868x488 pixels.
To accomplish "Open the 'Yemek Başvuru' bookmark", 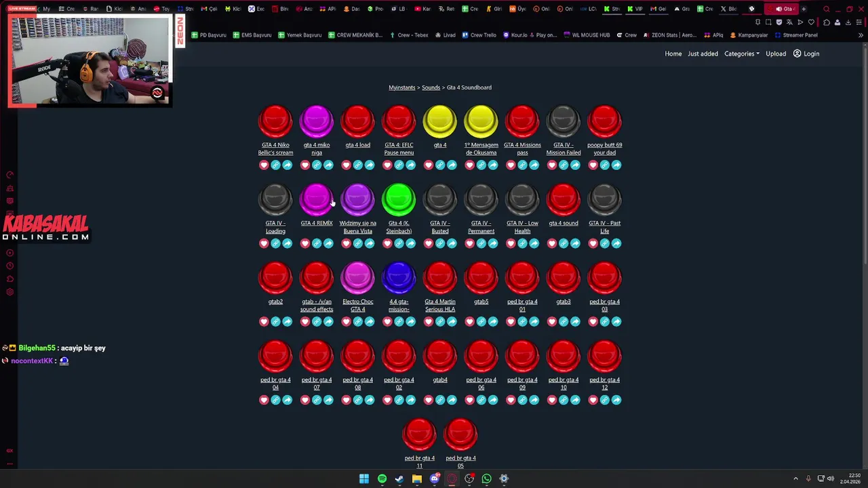I will point(299,35).
